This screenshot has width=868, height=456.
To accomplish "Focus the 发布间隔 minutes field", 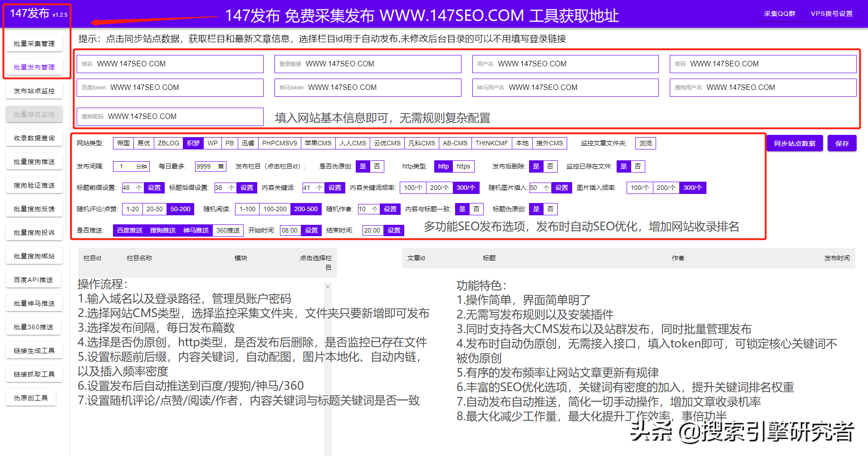I will pos(132,166).
